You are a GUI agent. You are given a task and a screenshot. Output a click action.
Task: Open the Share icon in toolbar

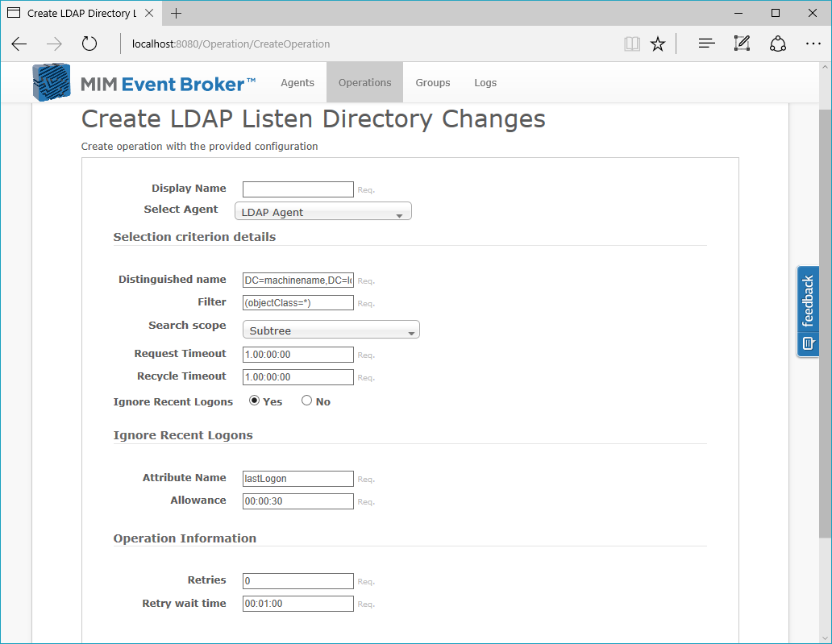tap(777, 44)
